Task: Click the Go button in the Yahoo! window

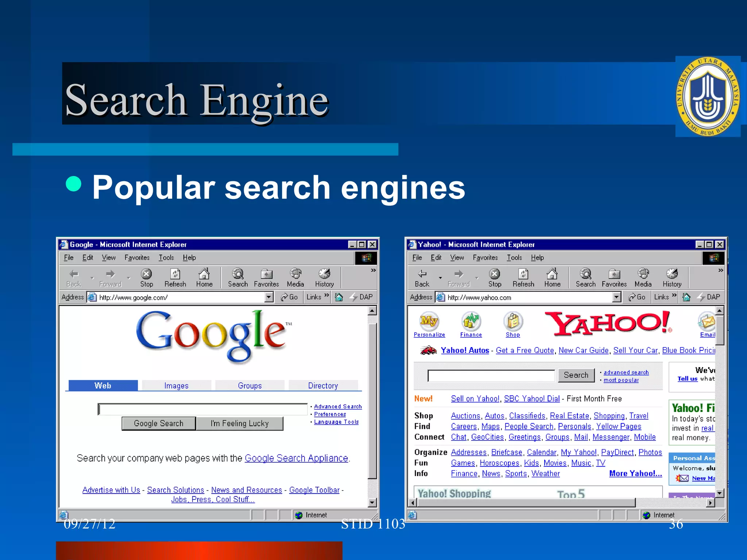Action: coord(637,297)
